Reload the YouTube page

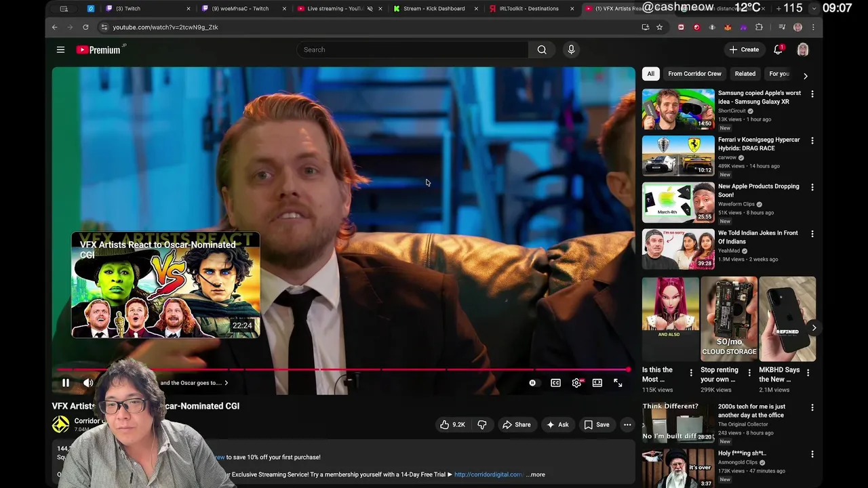(85, 27)
